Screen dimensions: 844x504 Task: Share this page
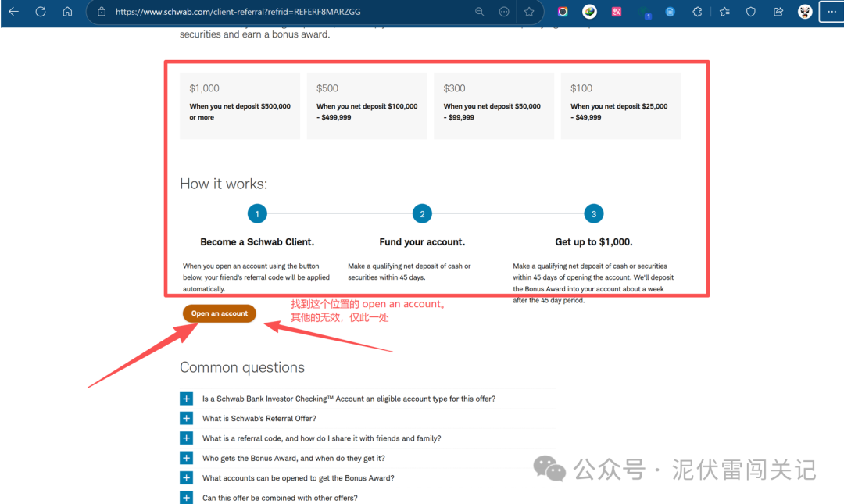pyautogui.click(x=778, y=11)
